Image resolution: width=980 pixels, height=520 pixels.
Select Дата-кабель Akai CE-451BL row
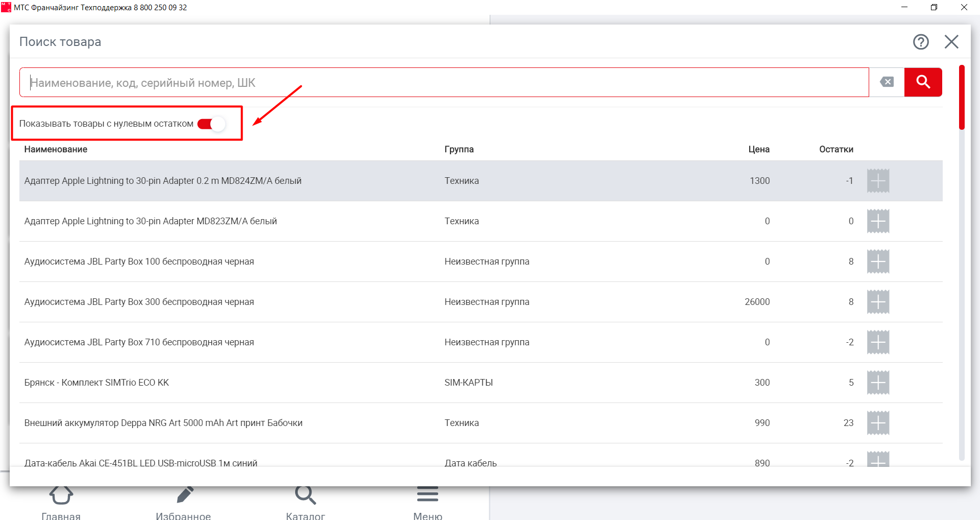click(x=481, y=456)
